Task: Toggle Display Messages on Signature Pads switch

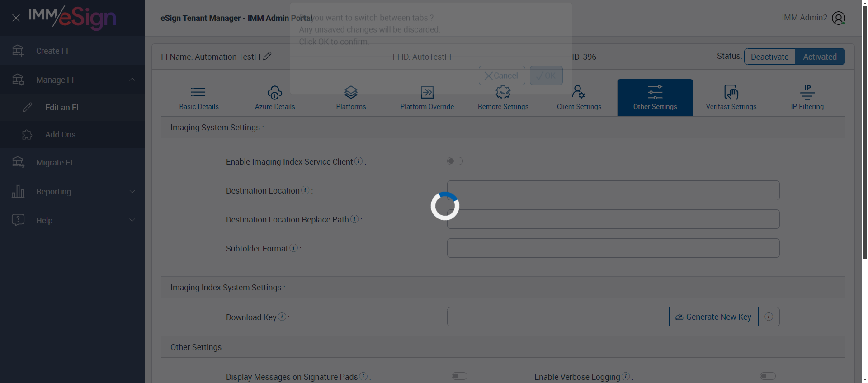Action: pos(459,376)
